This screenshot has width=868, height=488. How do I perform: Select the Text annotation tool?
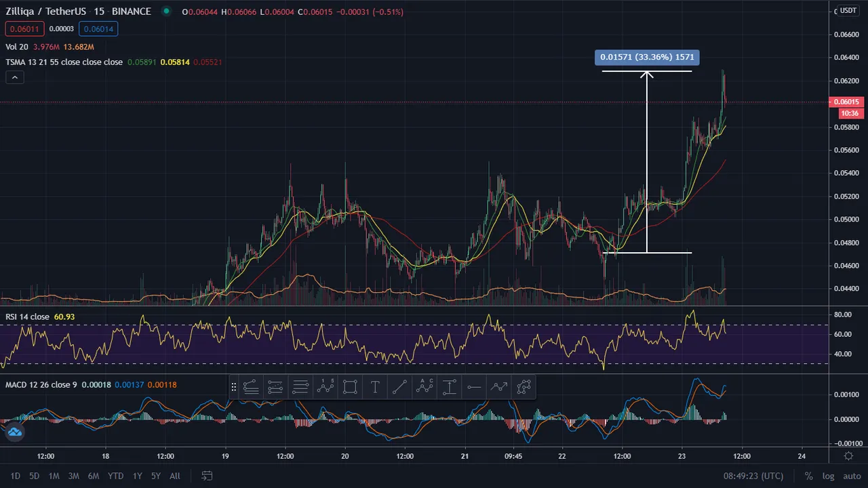click(375, 387)
